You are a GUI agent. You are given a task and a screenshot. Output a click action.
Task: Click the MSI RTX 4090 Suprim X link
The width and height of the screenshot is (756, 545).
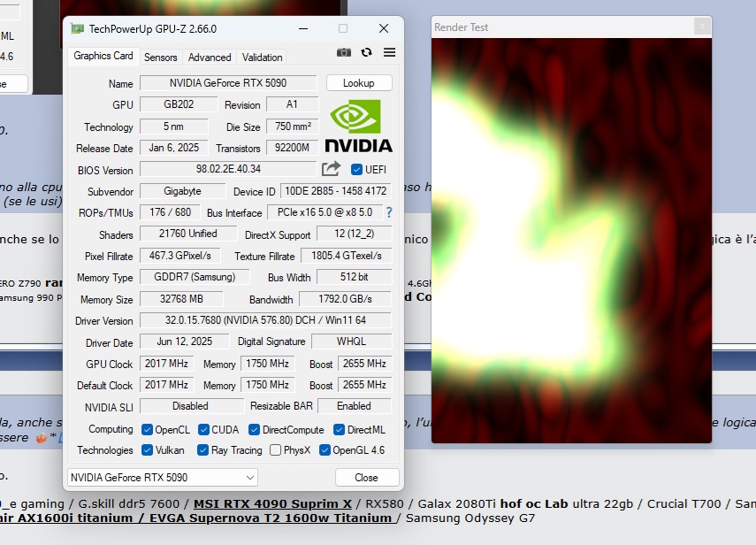pos(272,503)
